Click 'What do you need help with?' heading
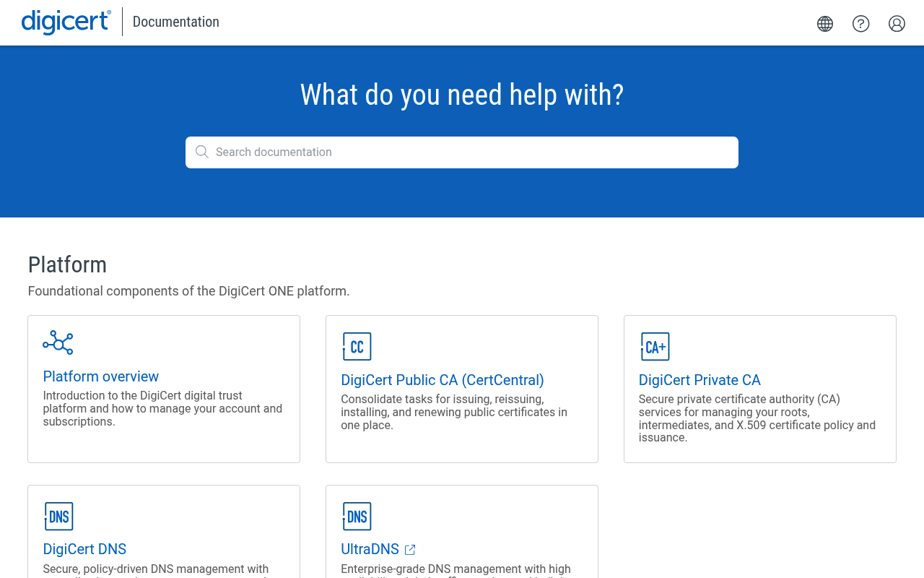This screenshot has width=924, height=578. [x=462, y=95]
